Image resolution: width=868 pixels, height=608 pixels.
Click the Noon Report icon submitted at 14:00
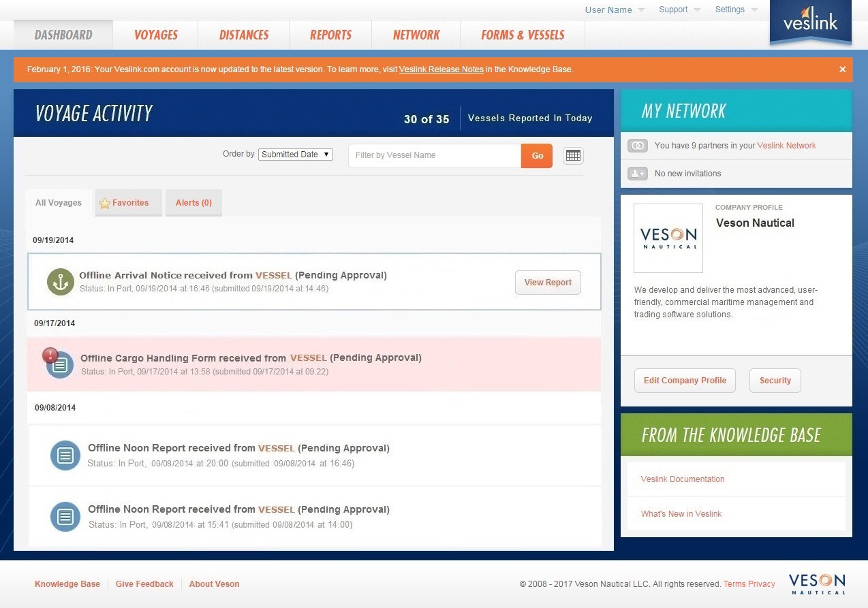click(x=65, y=516)
